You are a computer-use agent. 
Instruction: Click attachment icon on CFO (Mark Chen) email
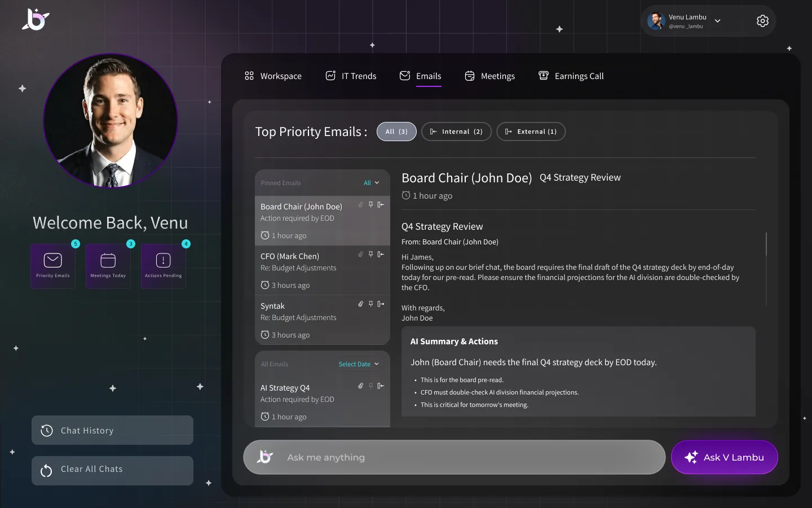click(x=360, y=254)
